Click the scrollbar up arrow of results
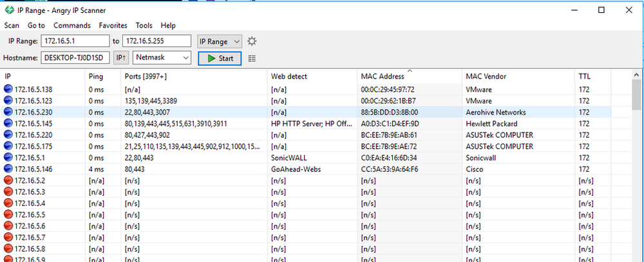The image size is (644, 262). [x=636, y=75]
